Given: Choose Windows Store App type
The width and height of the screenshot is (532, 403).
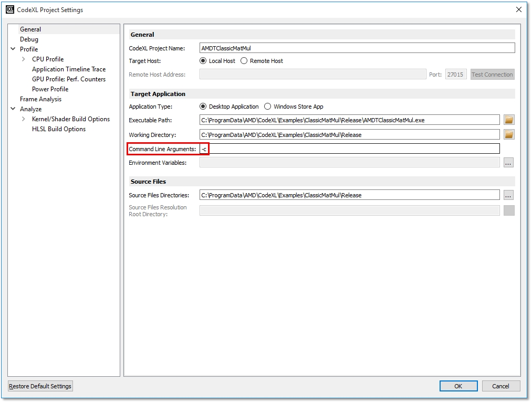Looking at the screenshot, I should pos(268,107).
